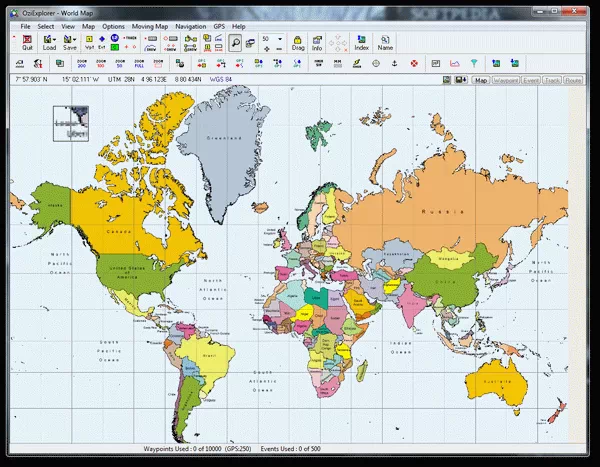Click the Waypoint button beside Map

click(505, 79)
